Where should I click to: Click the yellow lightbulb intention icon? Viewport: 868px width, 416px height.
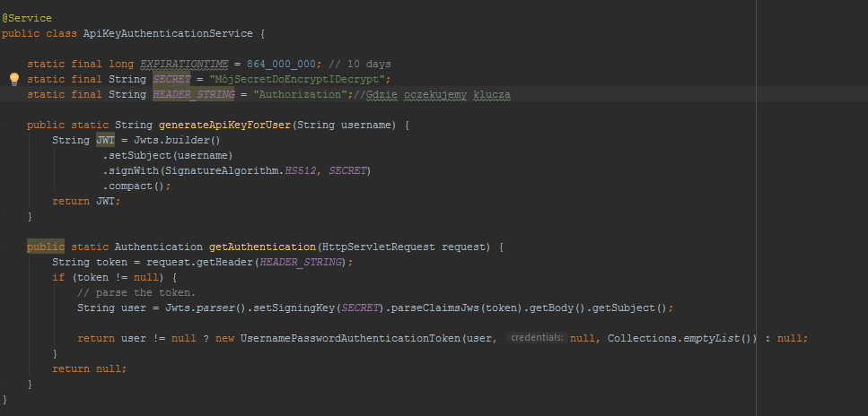[x=14, y=79]
